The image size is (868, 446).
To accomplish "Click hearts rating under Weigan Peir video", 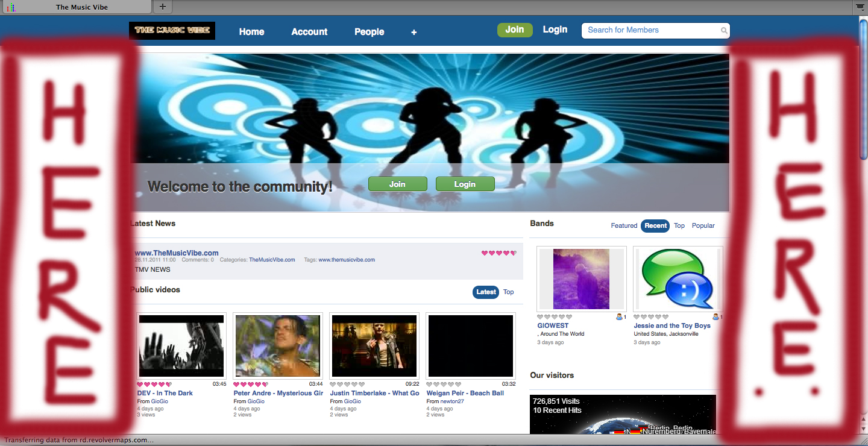I will 444,384.
